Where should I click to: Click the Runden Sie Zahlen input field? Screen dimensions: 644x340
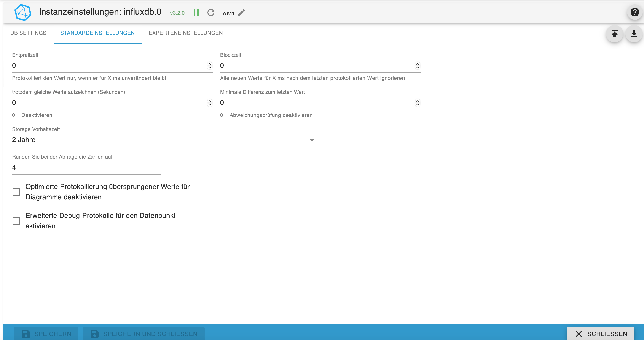pos(86,167)
